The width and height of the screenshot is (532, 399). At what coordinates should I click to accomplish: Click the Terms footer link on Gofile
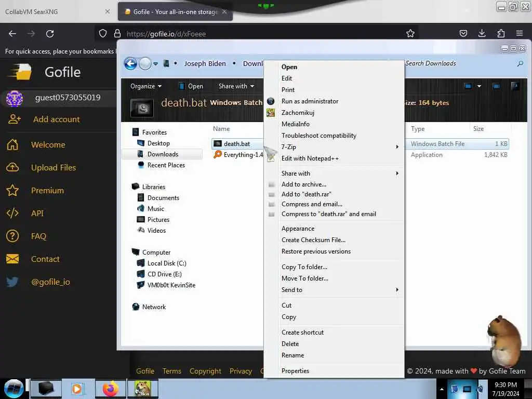(x=171, y=371)
